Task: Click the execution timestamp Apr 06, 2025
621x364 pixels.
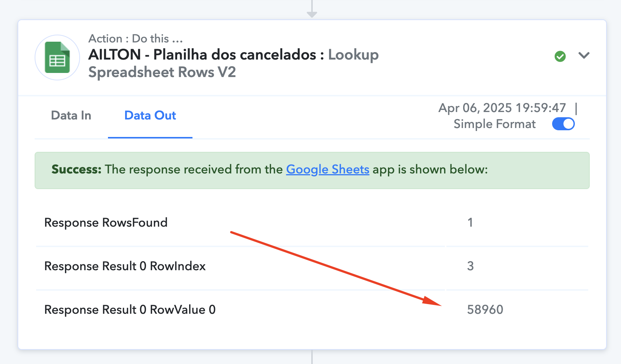Action: coord(502,108)
